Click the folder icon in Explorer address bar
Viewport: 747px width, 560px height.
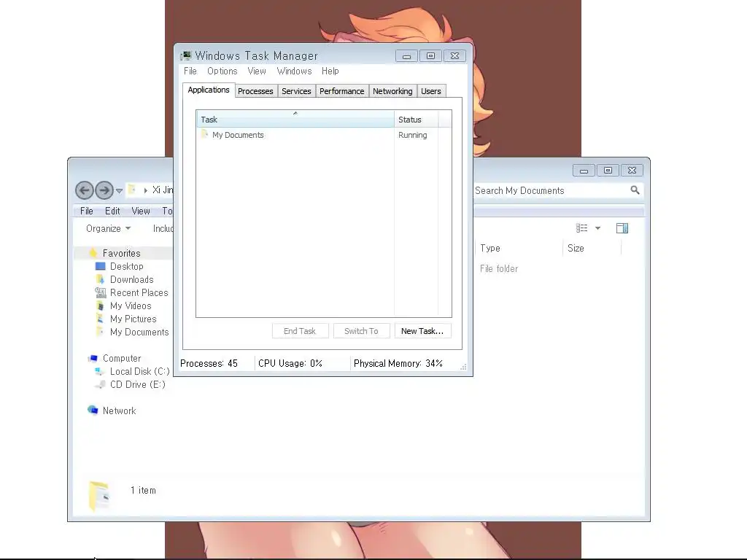click(x=133, y=190)
